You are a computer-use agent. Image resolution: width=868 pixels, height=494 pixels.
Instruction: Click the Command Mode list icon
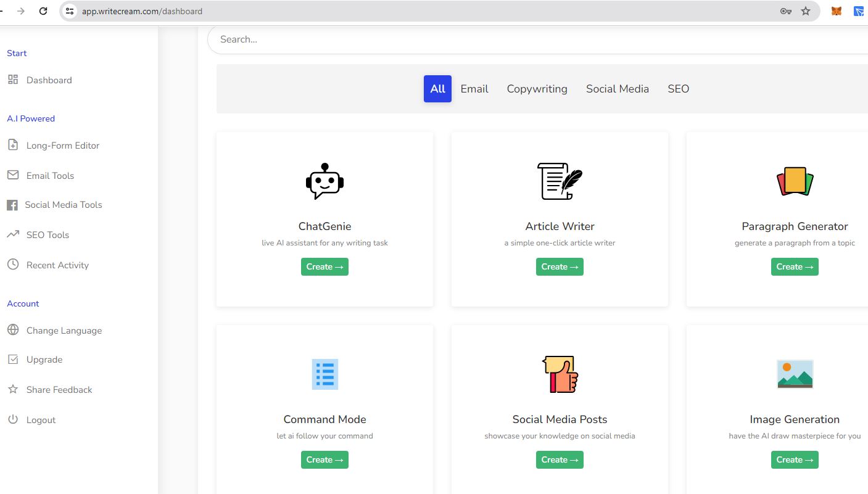(324, 374)
